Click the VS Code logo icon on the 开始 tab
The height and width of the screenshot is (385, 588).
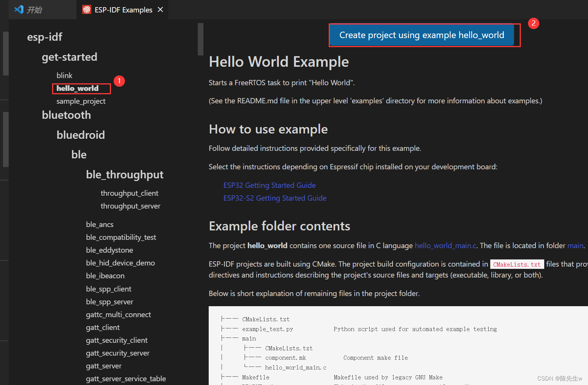point(19,9)
